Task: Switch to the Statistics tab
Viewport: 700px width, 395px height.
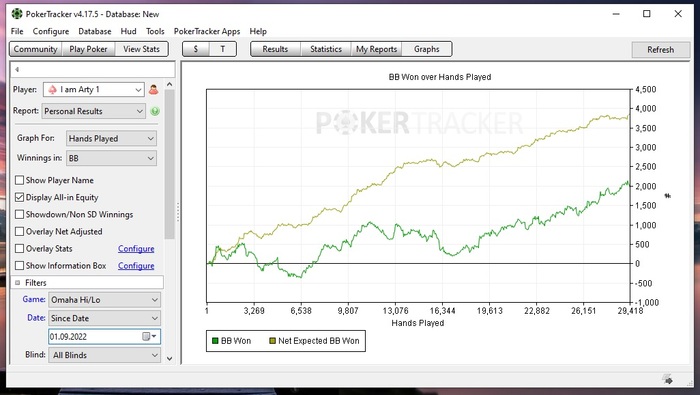Action: 326,49
